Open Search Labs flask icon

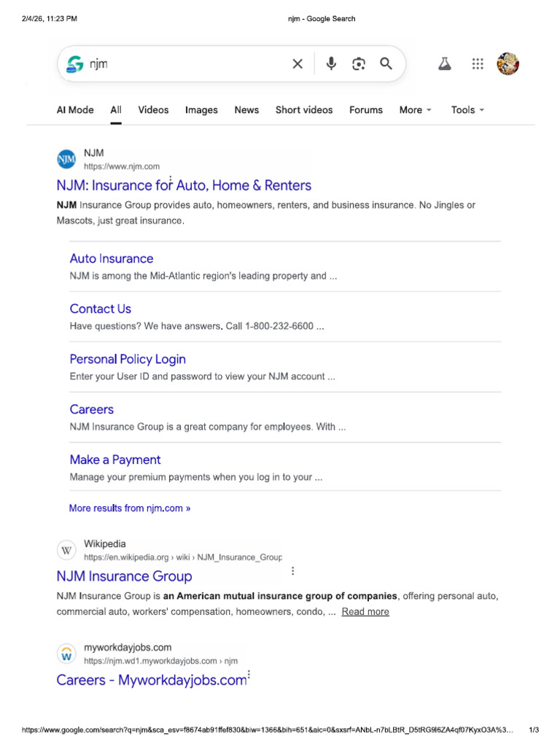445,64
